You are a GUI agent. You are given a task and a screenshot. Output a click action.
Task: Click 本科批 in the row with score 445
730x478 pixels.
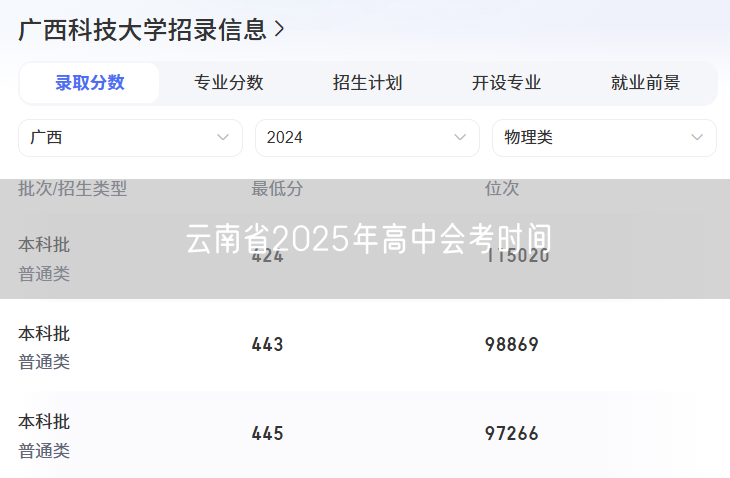(x=44, y=422)
